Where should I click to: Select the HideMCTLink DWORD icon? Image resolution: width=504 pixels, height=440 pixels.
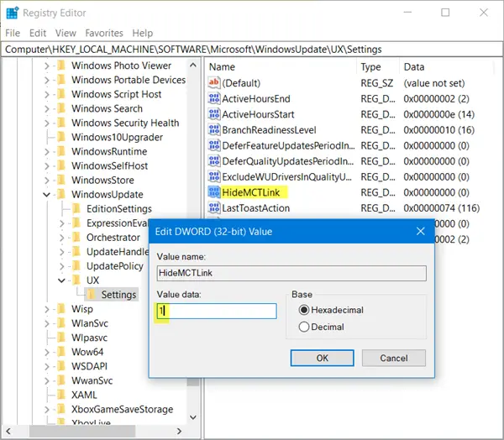point(214,192)
